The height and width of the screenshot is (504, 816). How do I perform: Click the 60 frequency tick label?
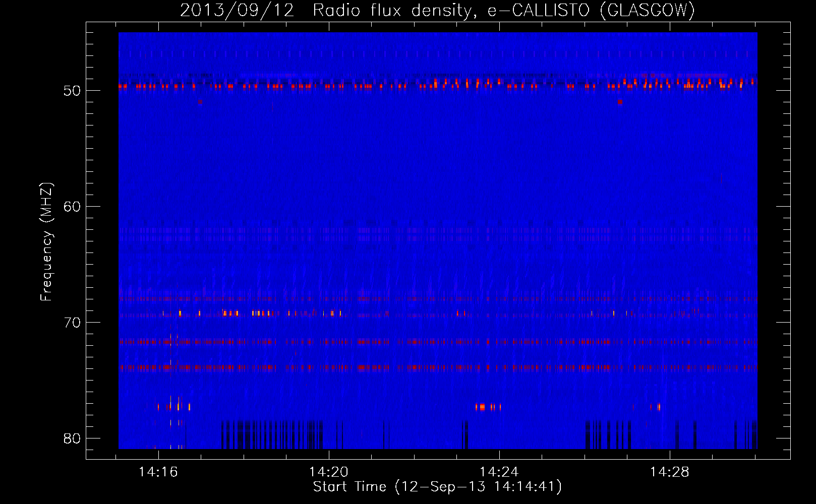[x=72, y=207]
